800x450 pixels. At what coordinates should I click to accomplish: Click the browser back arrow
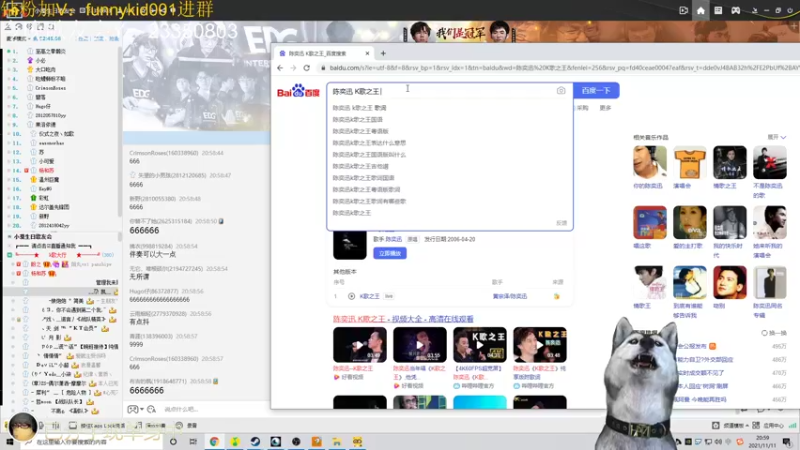(280, 68)
